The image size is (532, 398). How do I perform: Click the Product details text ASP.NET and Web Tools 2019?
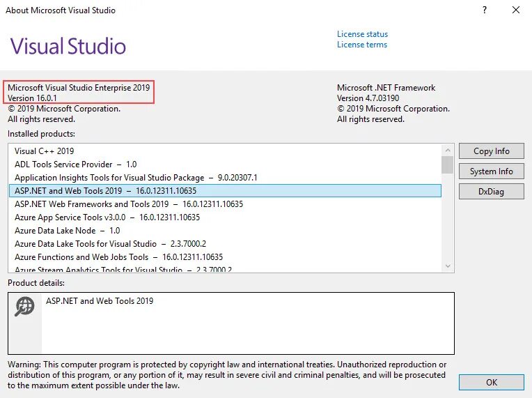click(100, 301)
